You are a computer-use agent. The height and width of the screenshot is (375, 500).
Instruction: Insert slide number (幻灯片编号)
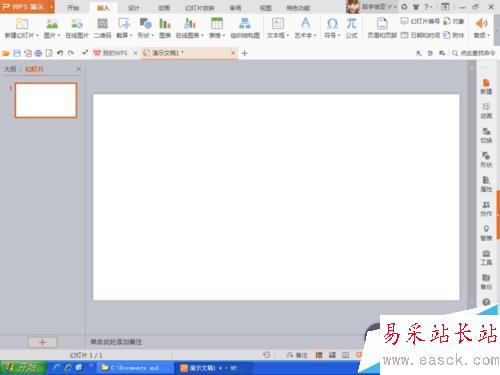point(420,21)
